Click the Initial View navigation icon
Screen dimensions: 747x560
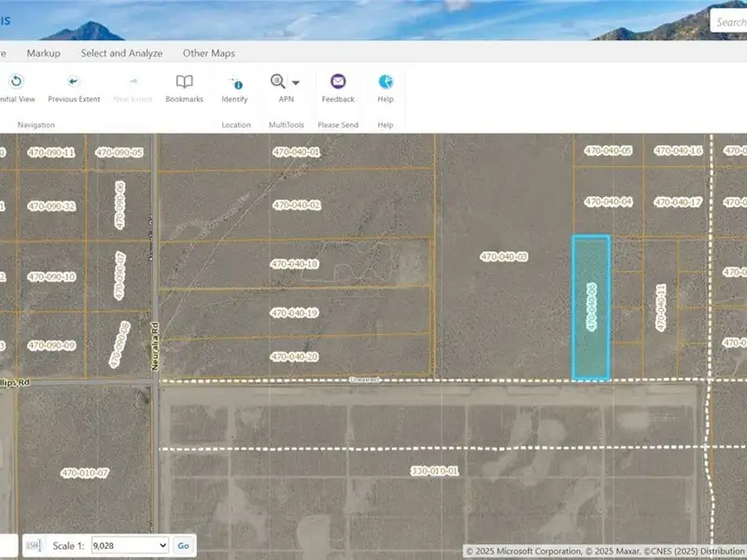point(16,82)
